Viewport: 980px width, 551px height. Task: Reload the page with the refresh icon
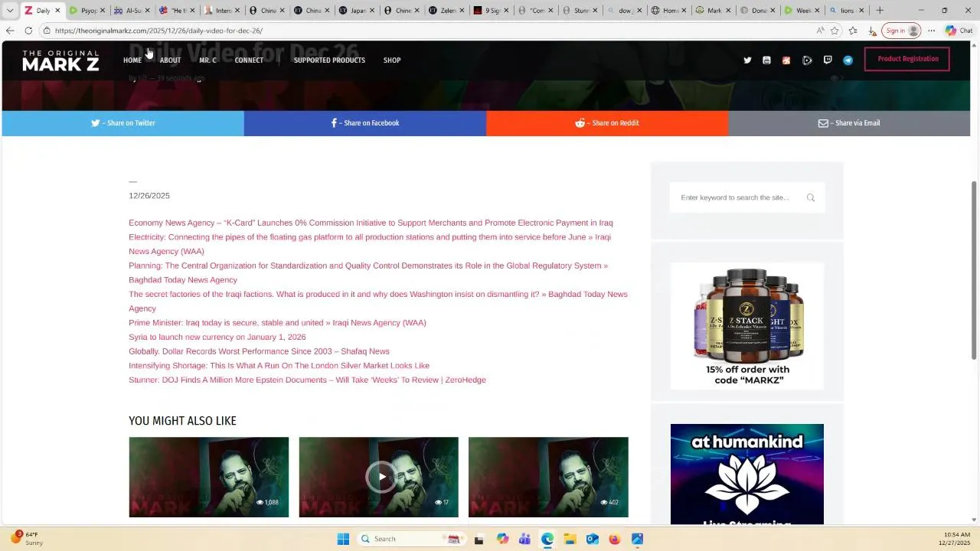[28, 31]
